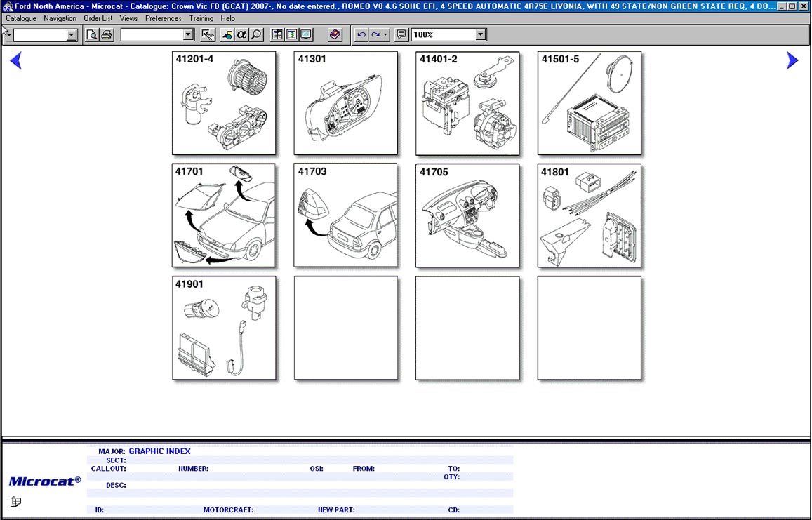Click the magnifying glass search icon
This screenshot has height=520, width=812.
256,35
